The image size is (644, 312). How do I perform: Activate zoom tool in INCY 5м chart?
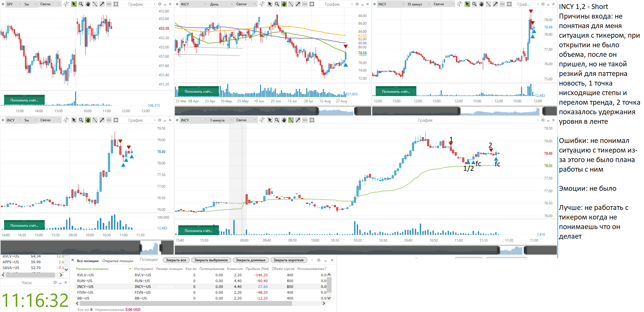pos(81,120)
